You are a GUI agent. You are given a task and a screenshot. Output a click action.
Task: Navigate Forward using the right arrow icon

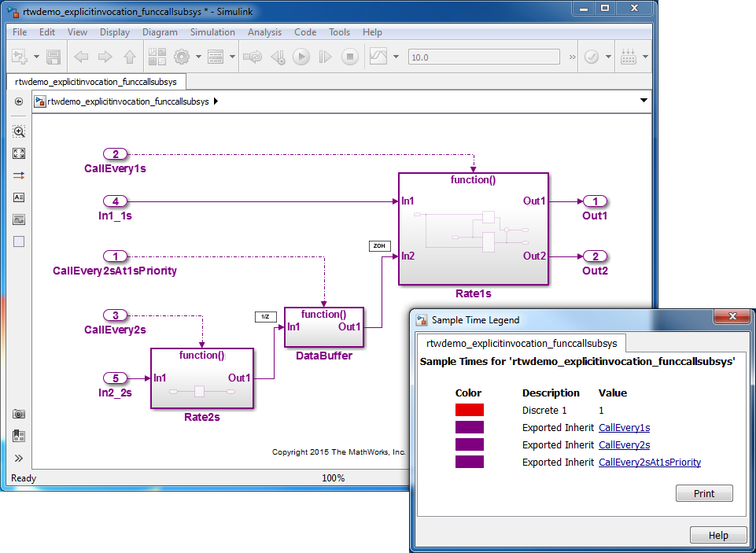[x=105, y=57]
